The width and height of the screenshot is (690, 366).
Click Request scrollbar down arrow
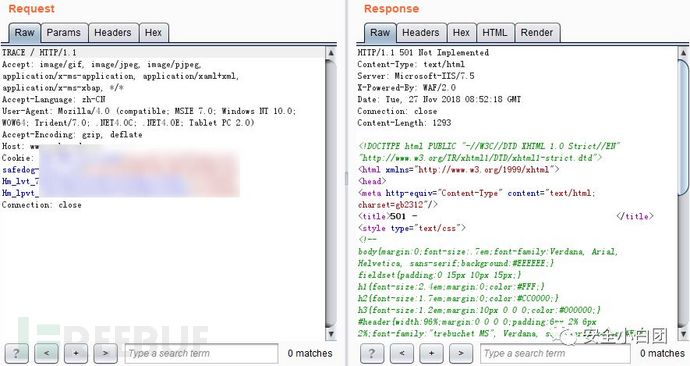coord(331,335)
